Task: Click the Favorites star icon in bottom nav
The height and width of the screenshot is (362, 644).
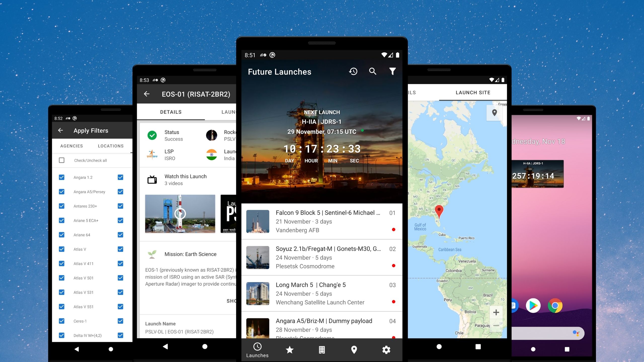Action: point(289,349)
